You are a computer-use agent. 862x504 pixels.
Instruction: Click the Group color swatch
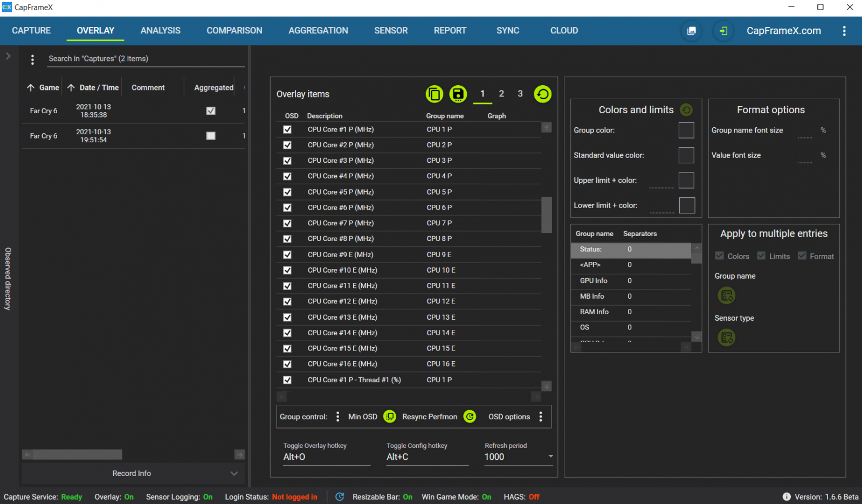point(686,130)
